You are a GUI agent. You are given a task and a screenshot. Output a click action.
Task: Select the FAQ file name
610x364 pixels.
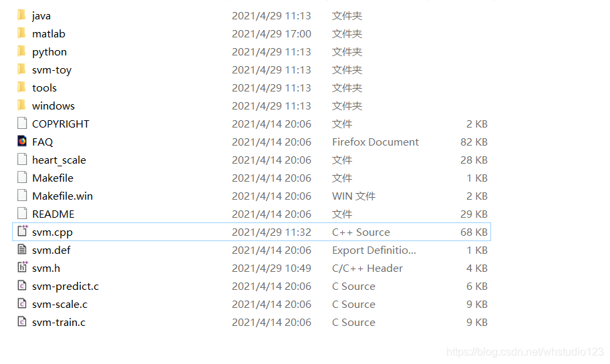[42, 142]
